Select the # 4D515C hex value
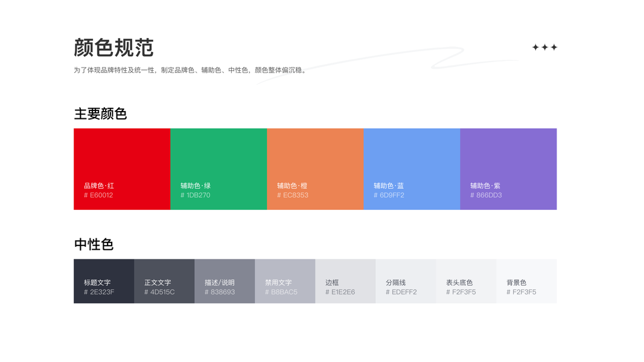644x362 pixels. (x=159, y=292)
